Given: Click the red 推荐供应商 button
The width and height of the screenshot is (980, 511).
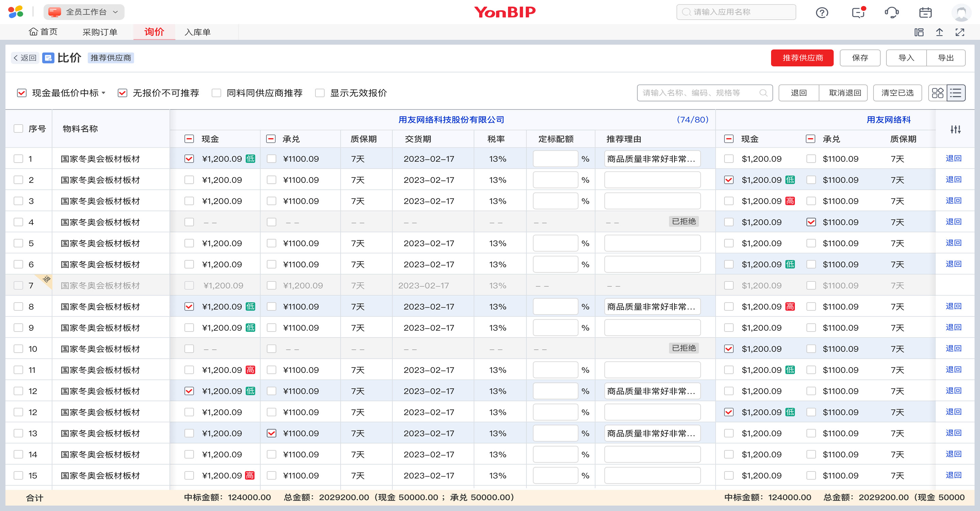Looking at the screenshot, I should (x=802, y=58).
